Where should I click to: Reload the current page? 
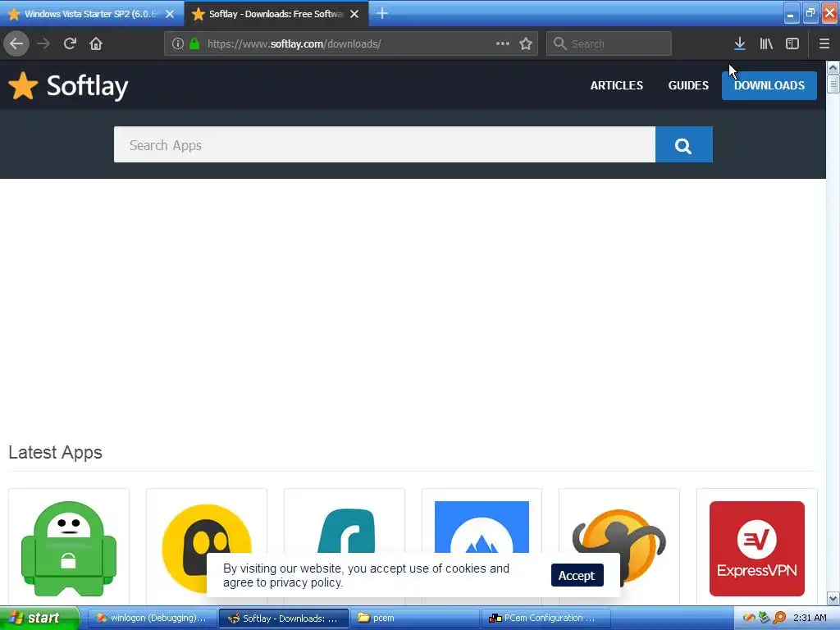(x=70, y=43)
